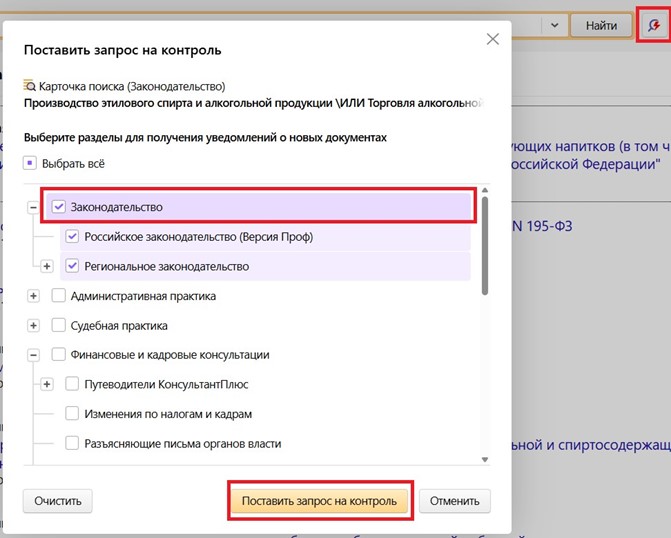Image resolution: width=671 pixels, height=538 pixels.
Task: Check Изменения по налогам и кадрам
Action: [72, 413]
